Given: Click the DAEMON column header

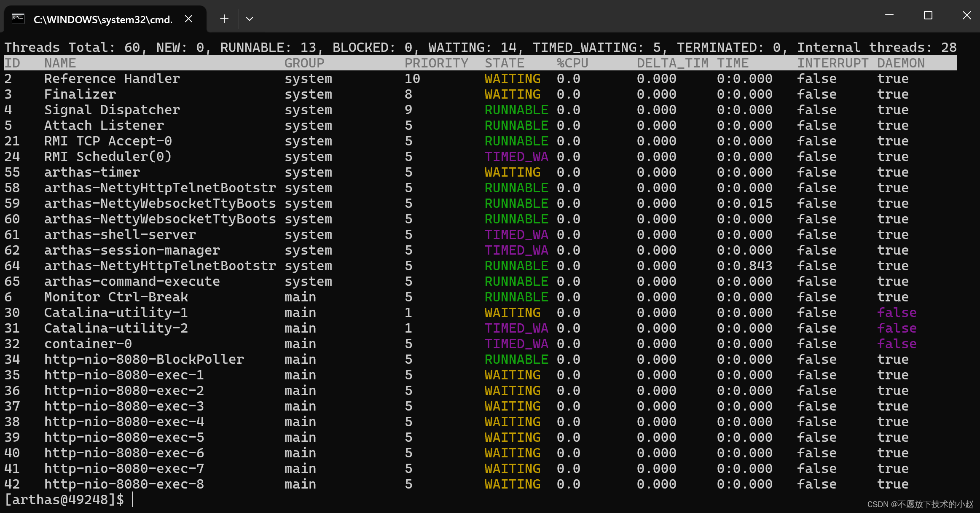Looking at the screenshot, I should [x=900, y=63].
